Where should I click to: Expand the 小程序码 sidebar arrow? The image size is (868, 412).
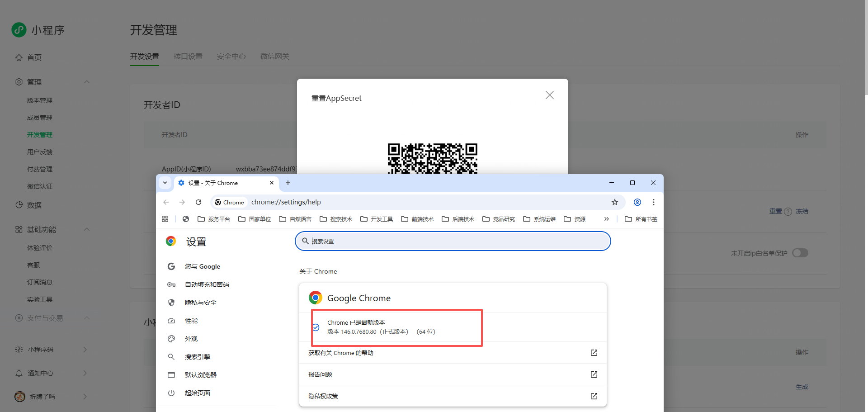pos(85,350)
